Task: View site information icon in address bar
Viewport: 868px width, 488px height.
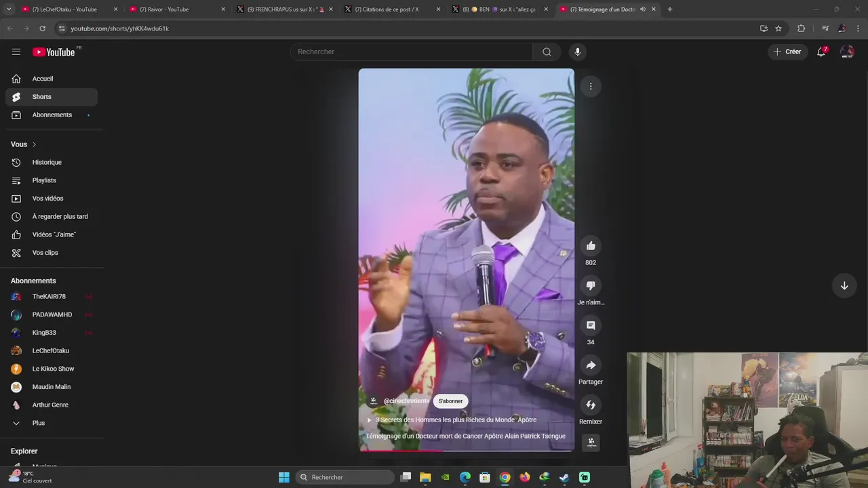Action: (62, 28)
